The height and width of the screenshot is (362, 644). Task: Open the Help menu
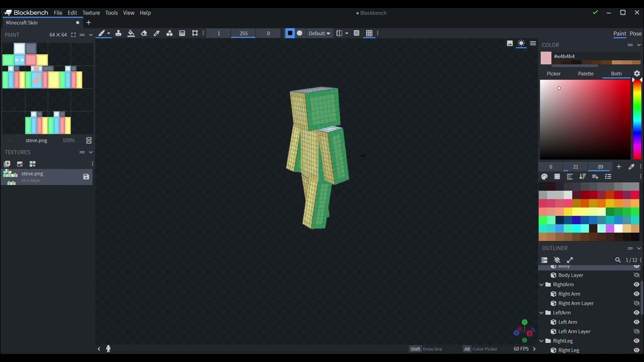click(145, 13)
